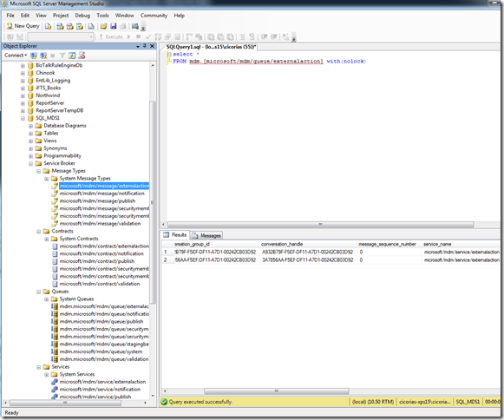This screenshot has width=504, height=420.
Task: Close the Object Explorer panel
Action: click(x=152, y=46)
